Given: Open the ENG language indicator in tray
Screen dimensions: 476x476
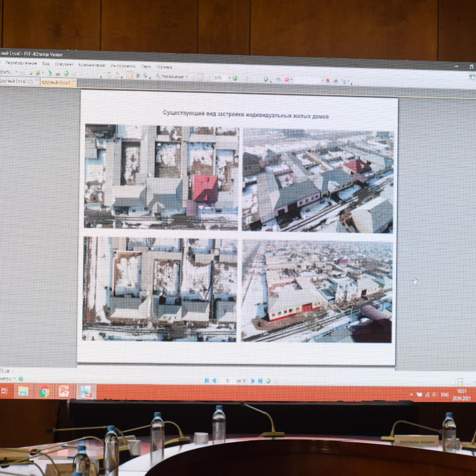Looking at the screenshot, I should pos(444,395).
